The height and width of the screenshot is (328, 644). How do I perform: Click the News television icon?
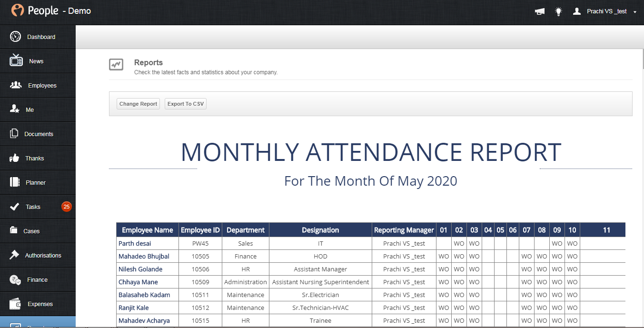(16, 60)
